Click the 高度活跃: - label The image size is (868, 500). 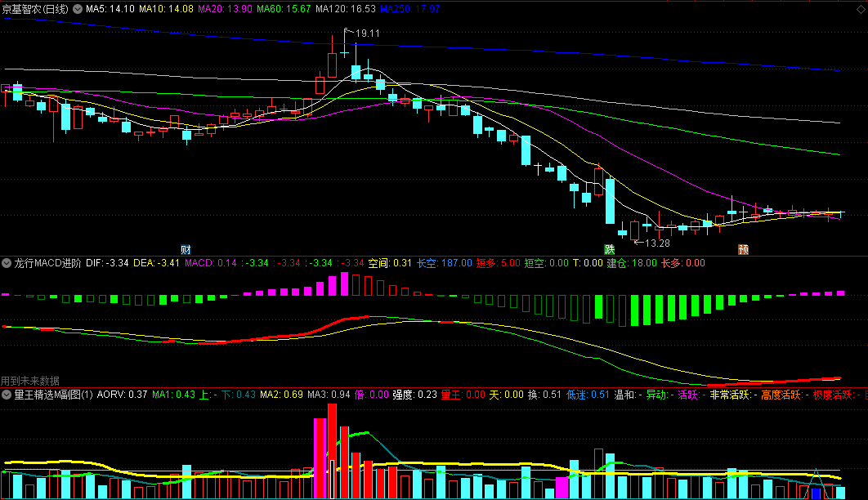click(785, 395)
